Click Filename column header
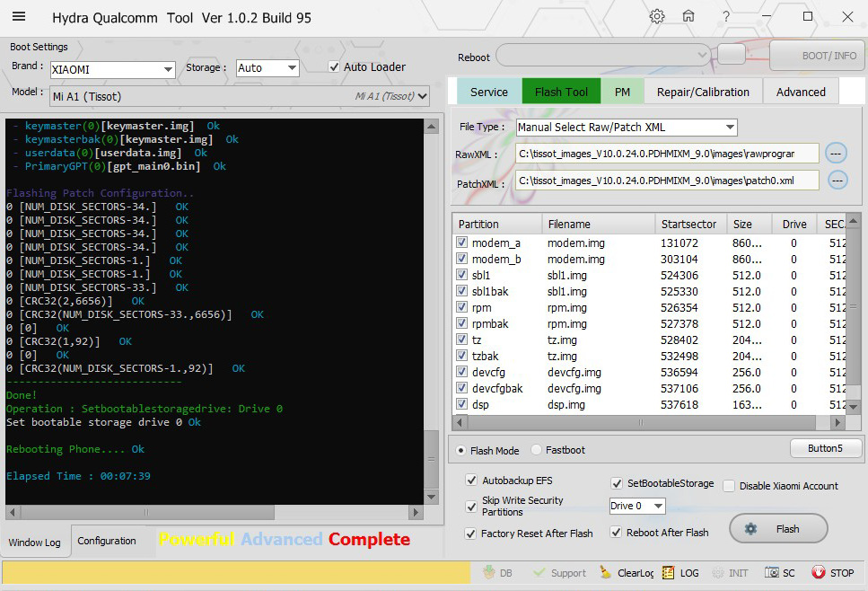868x591 pixels. [x=599, y=224]
